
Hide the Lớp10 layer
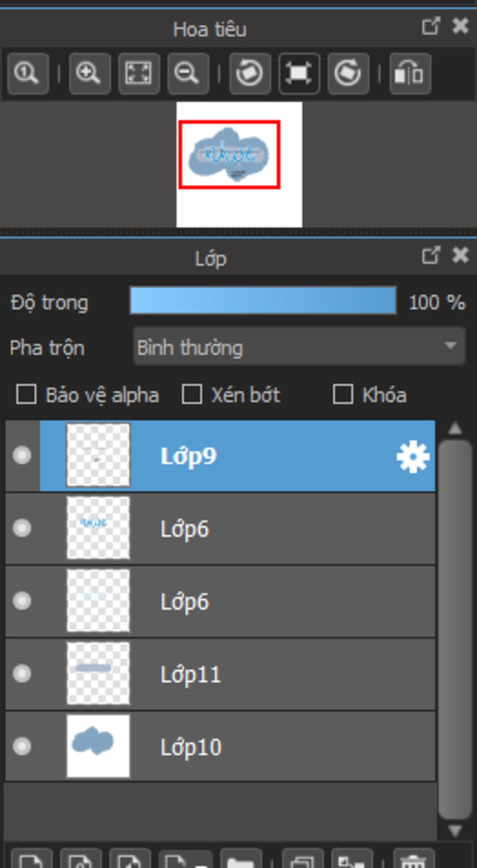[x=22, y=746]
